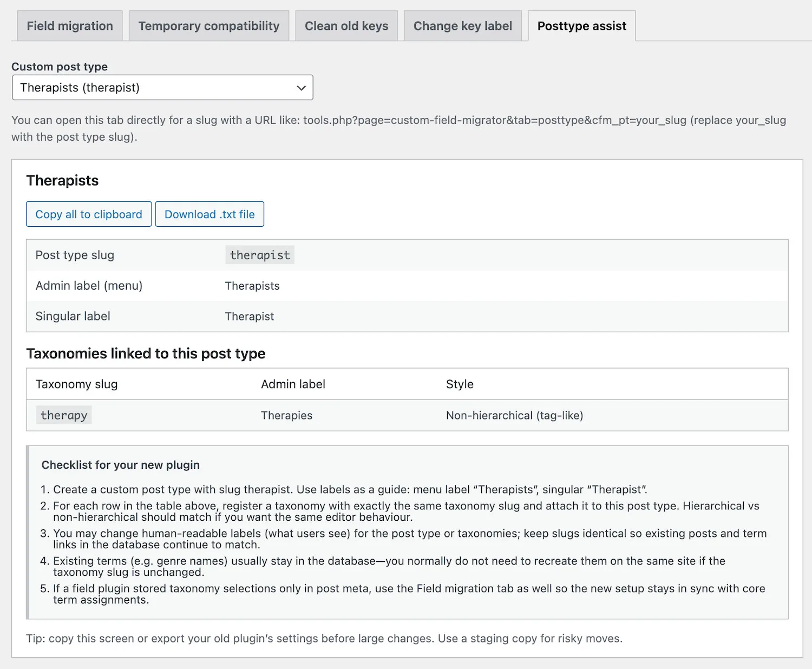Screen dimensions: 812x669
Task: Select the 'therapist' post type slug code
Action: coord(260,255)
